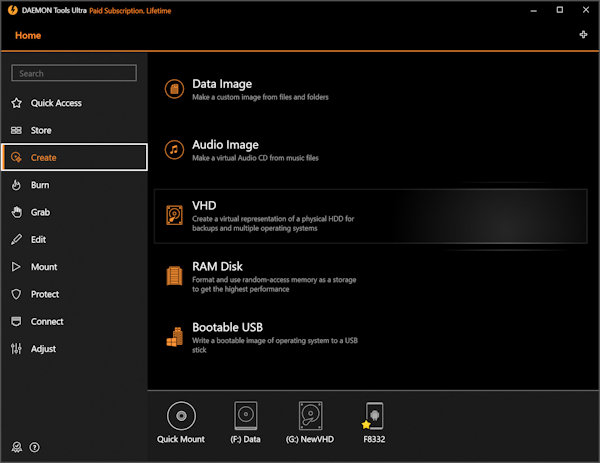Focus the Search input field
Image resolution: width=600 pixels, height=463 pixels.
coord(74,73)
